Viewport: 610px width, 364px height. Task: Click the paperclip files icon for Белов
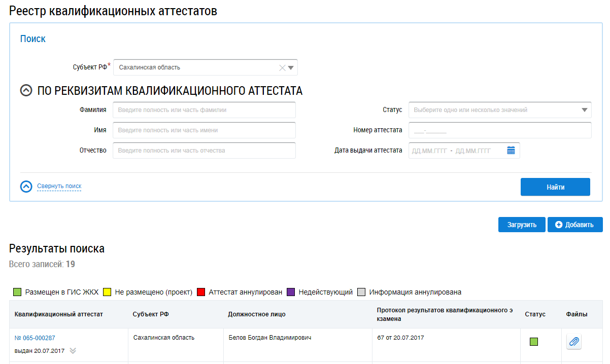pyautogui.click(x=574, y=342)
